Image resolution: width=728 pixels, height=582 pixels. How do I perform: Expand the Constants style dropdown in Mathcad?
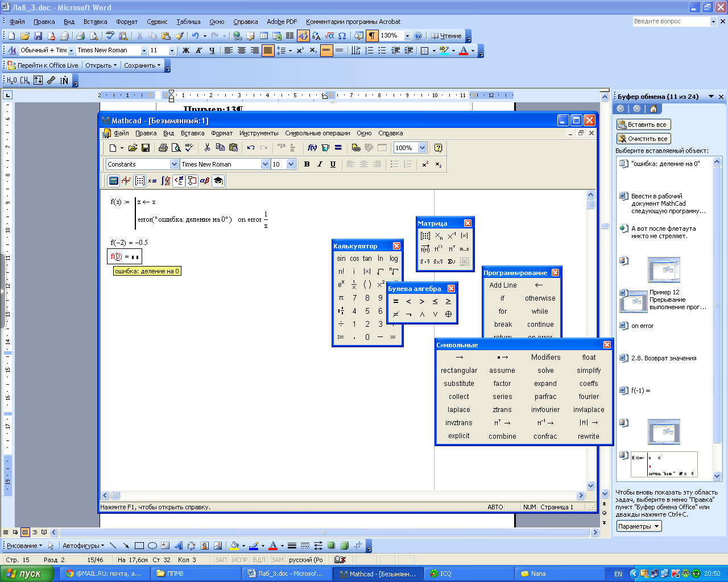tap(174, 164)
